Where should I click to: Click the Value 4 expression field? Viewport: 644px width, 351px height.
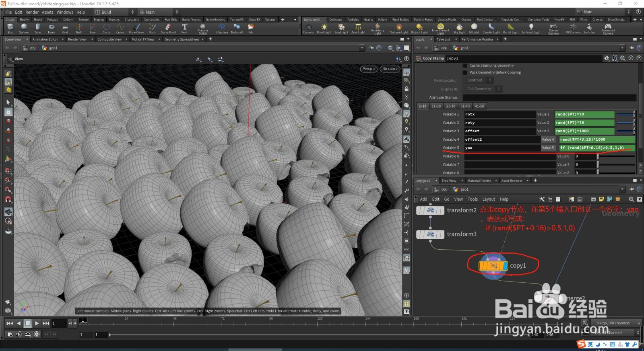click(x=597, y=140)
